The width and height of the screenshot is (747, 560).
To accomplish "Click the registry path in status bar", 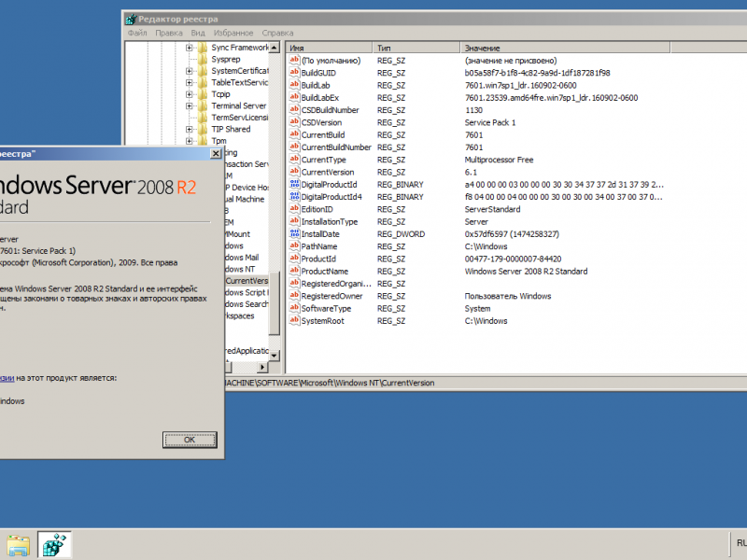I will click(x=330, y=383).
